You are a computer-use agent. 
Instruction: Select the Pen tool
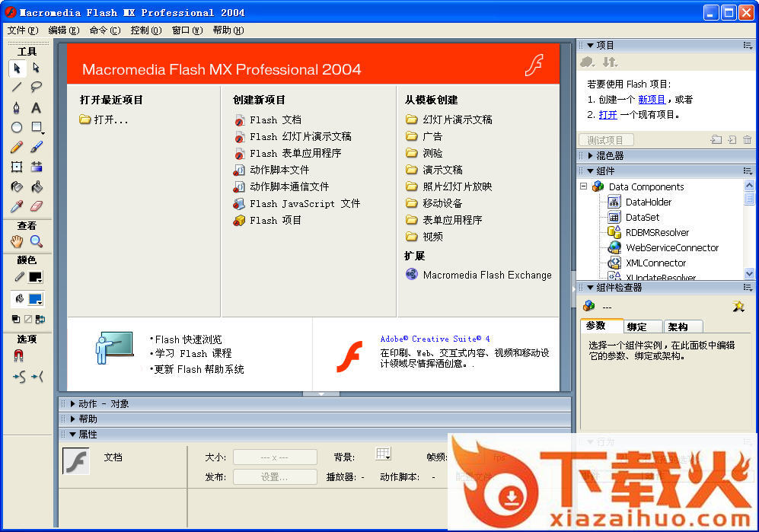point(17,107)
